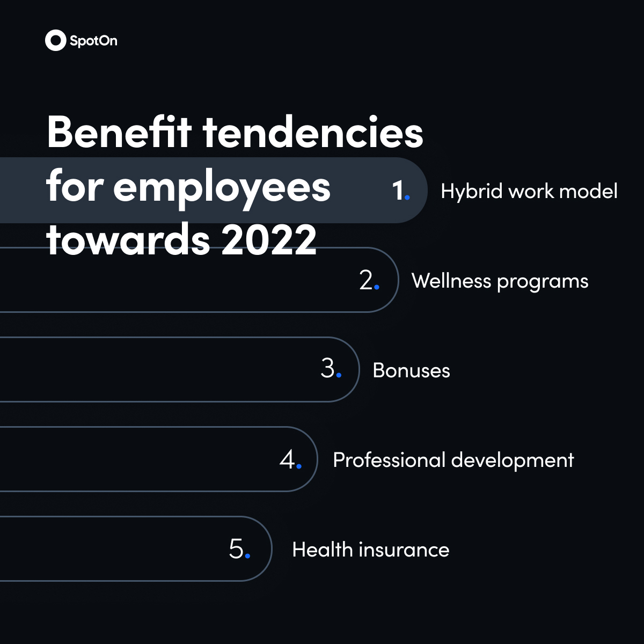Select the number 4 ranking marker
The width and height of the screenshot is (644, 644).
[290, 459]
